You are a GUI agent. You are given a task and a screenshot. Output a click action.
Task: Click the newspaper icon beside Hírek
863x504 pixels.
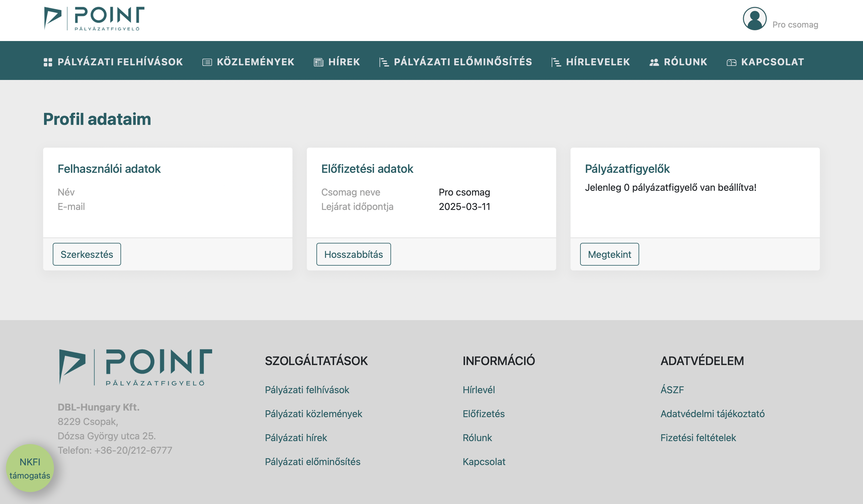pyautogui.click(x=319, y=62)
